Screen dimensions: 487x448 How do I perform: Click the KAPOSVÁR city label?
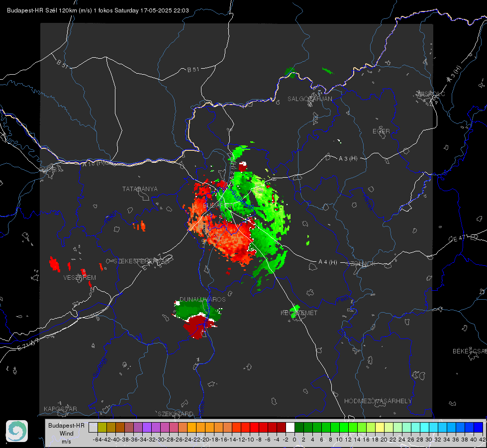point(60,409)
